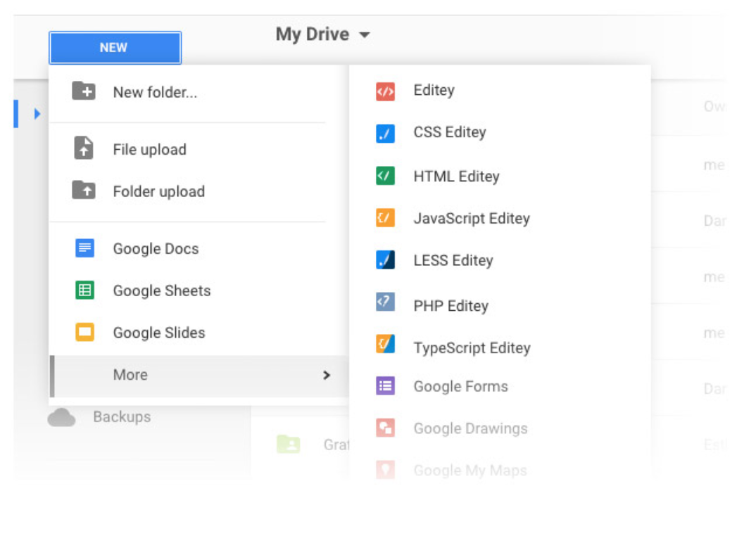Click the dark blue LESS Editey icon
The image size is (756, 550).
pos(385,260)
